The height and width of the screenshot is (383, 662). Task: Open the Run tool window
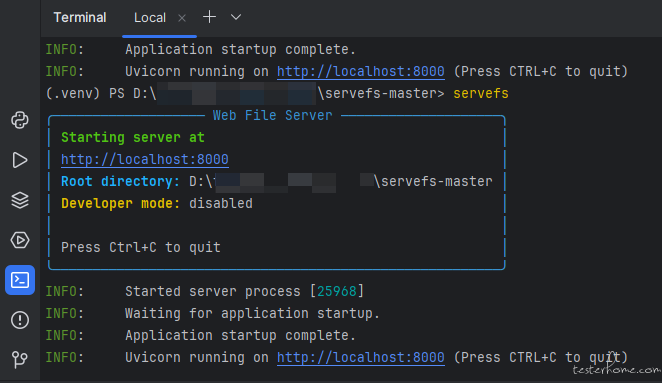point(20,160)
